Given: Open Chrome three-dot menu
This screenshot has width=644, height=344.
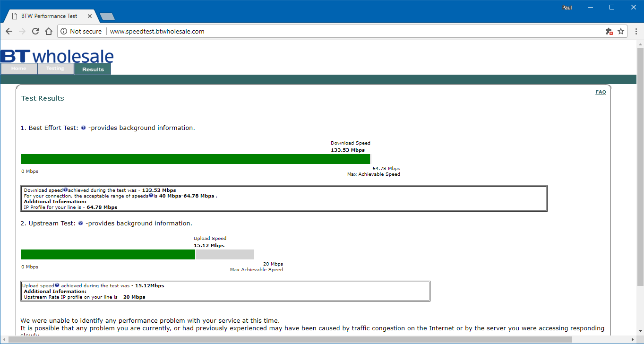Looking at the screenshot, I should (x=634, y=31).
